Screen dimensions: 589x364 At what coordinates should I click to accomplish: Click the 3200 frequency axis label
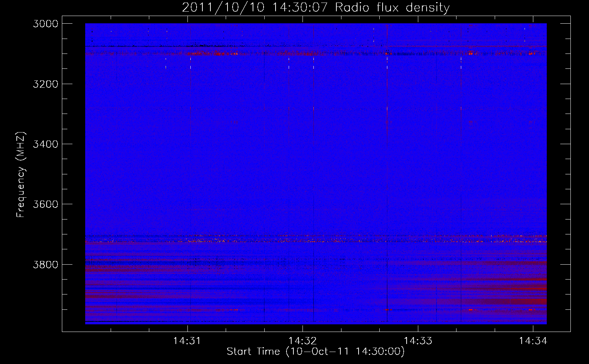[46, 84]
